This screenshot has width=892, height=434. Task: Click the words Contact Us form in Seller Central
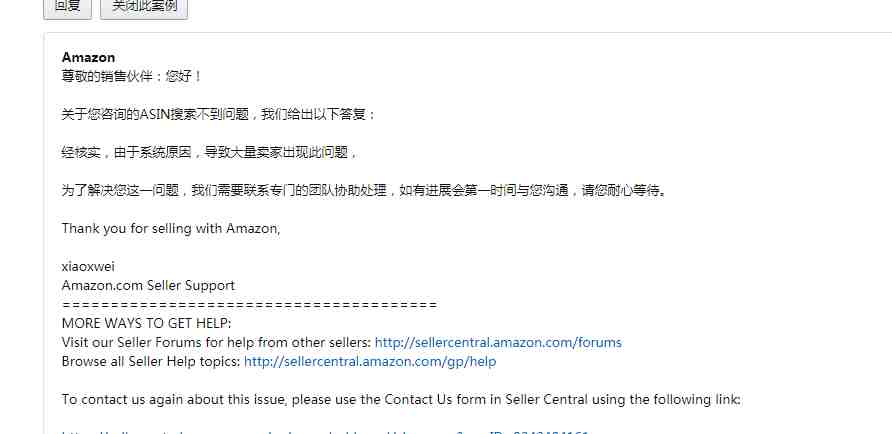tap(486, 399)
